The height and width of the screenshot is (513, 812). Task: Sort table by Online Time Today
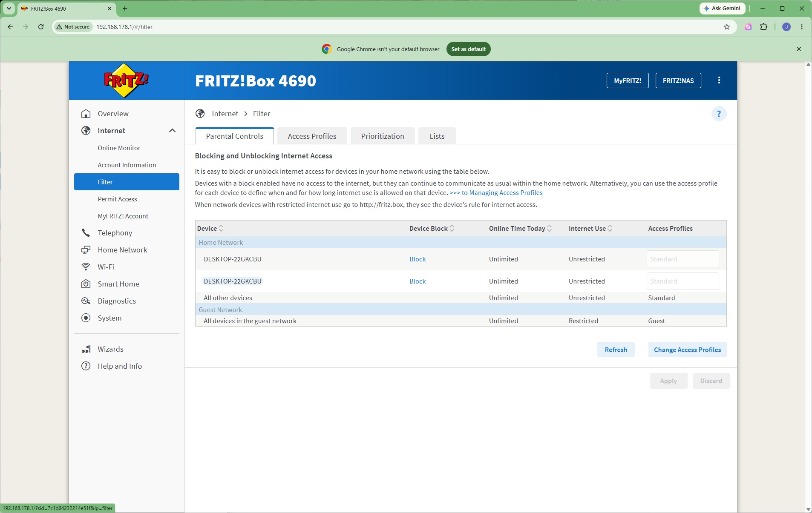[x=550, y=229]
